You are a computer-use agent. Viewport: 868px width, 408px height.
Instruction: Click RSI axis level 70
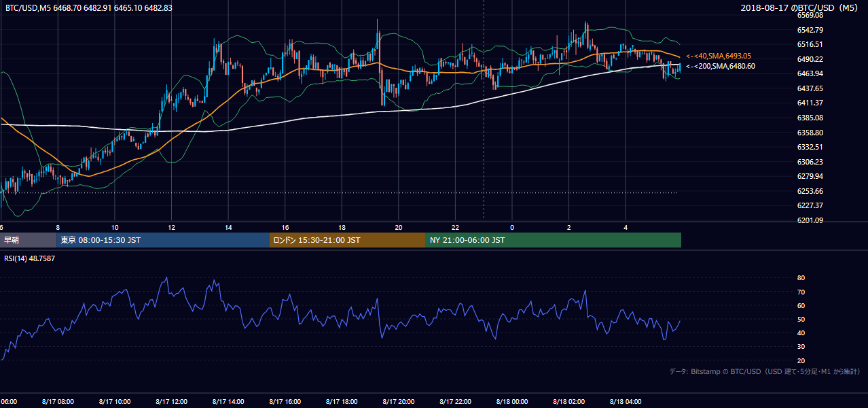[x=801, y=292]
